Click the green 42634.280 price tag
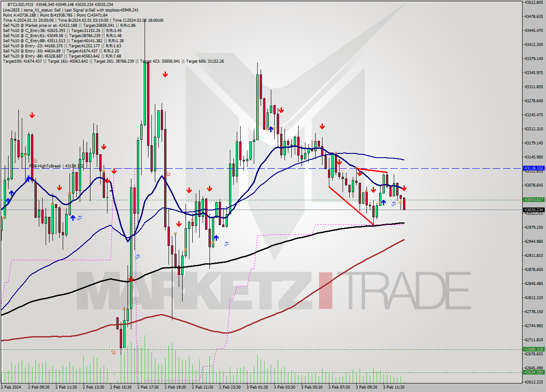Image resolution: width=546 pixels, height=392 pixels. point(534,372)
